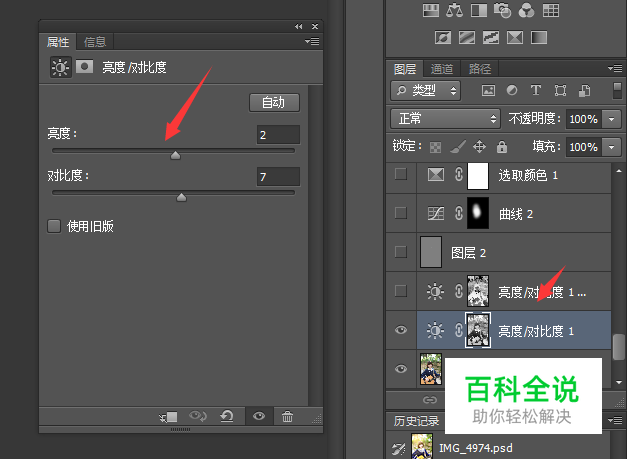Select the 曲线 2 layer name
This screenshot has height=459, width=627.
tap(516, 214)
